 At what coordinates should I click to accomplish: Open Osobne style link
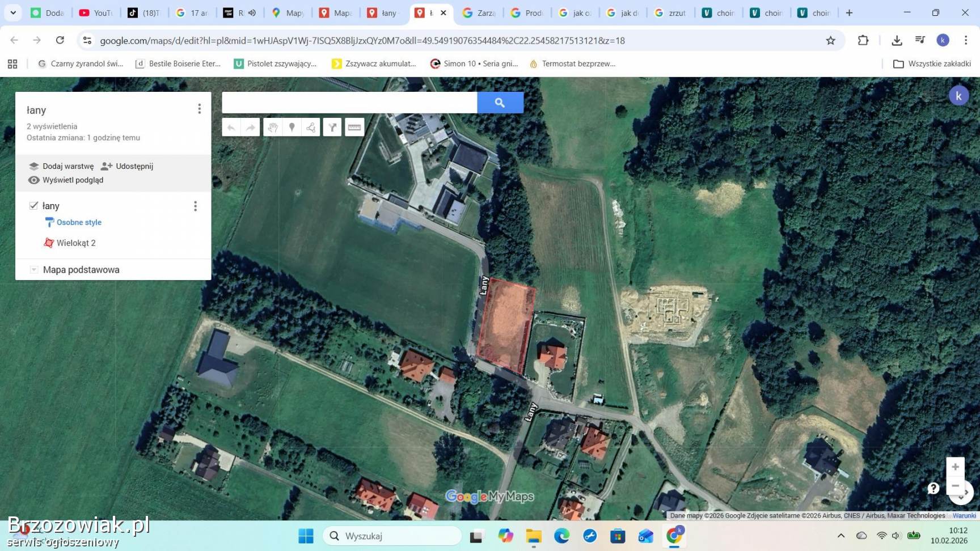(79, 222)
